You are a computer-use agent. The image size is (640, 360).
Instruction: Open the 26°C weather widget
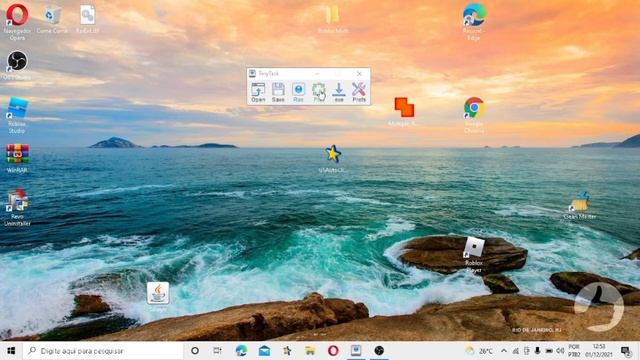pyautogui.click(x=479, y=351)
